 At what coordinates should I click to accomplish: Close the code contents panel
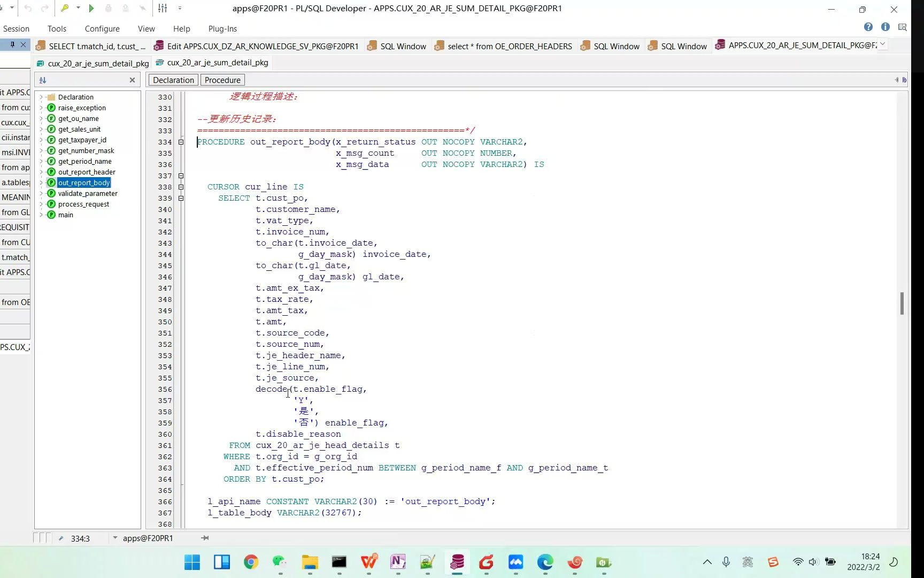tap(132, 80)
